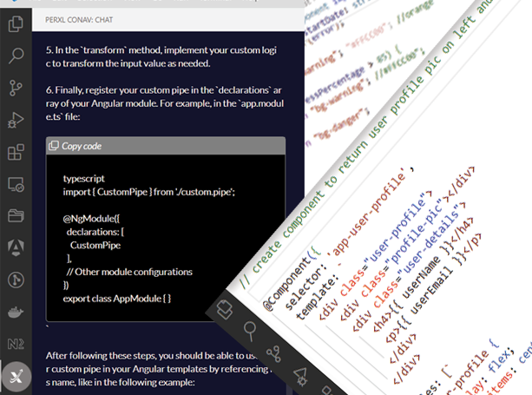Open the Docker whale icon in sidebar

pyautogui.click(x=16, y=311)
